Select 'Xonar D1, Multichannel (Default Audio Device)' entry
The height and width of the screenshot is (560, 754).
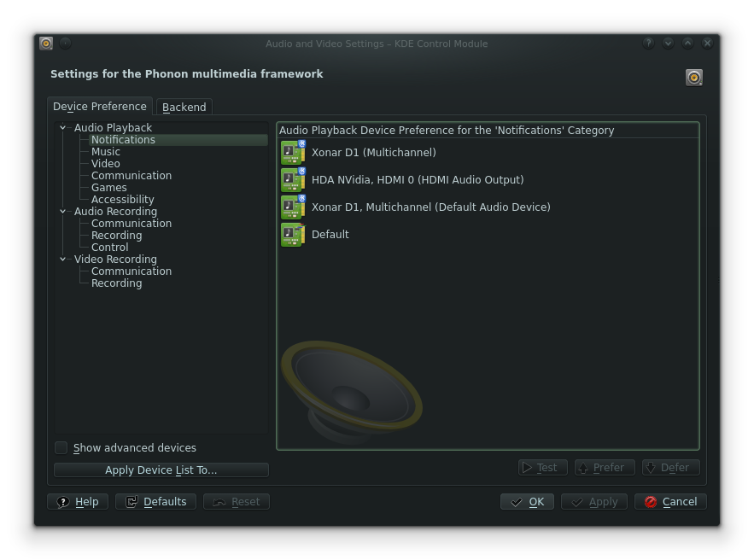coord(488,207)
